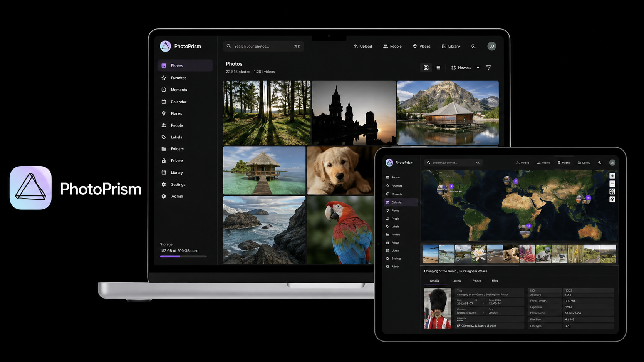Focus the tablet's search photos field
Image resolution: width=644 pixels, height=362 pixels.
click(453, 163)
